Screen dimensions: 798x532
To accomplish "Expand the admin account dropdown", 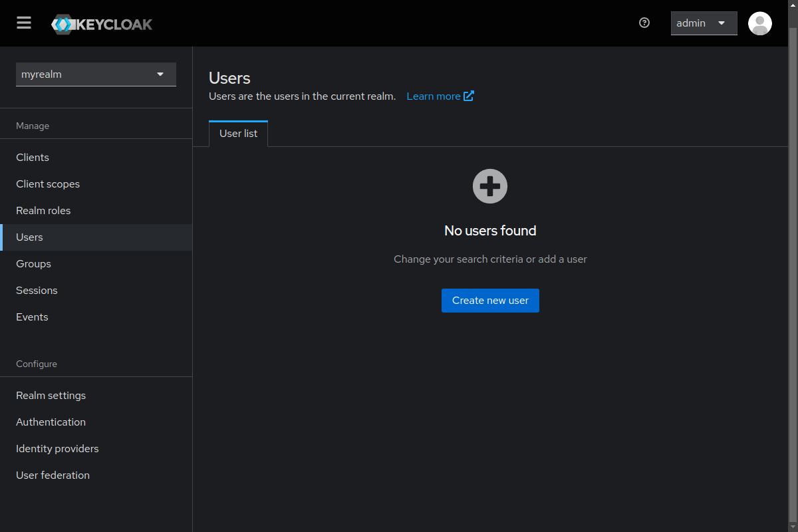I will [704, 23].
